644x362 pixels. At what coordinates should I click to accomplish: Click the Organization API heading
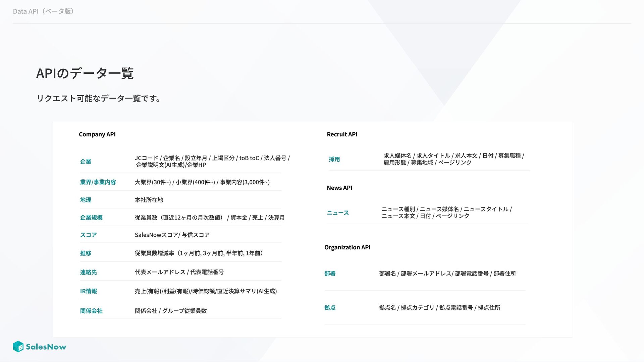[x=347, y=247]
